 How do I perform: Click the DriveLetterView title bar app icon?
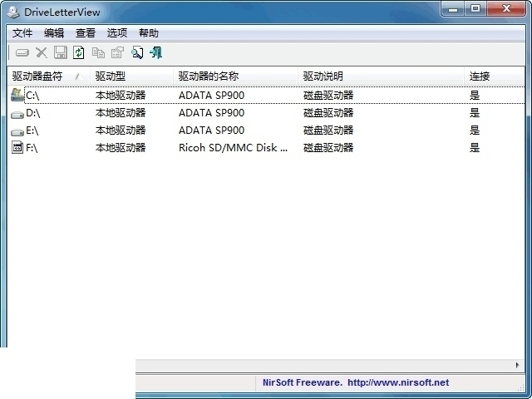coord(13,12)
